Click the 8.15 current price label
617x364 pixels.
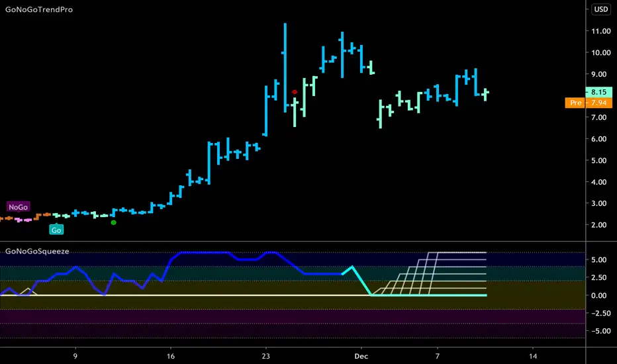[x=599, y=92]
